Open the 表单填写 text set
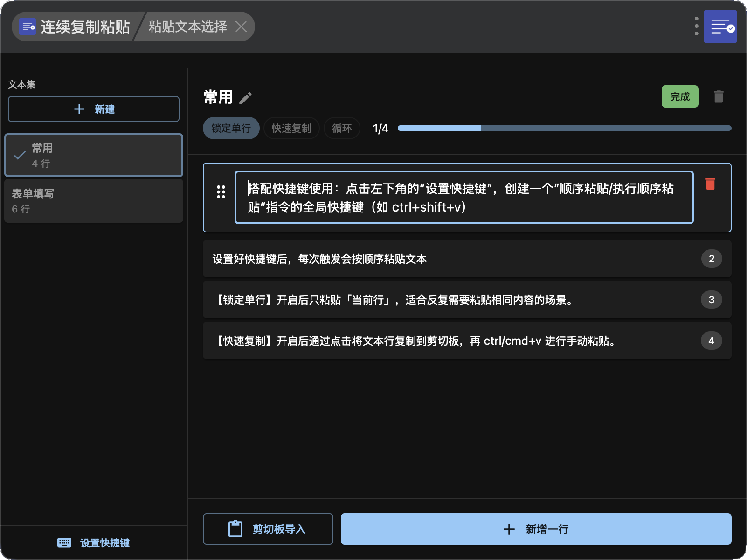The height and width of the screenshot is (560, 747). coord(94,201)
